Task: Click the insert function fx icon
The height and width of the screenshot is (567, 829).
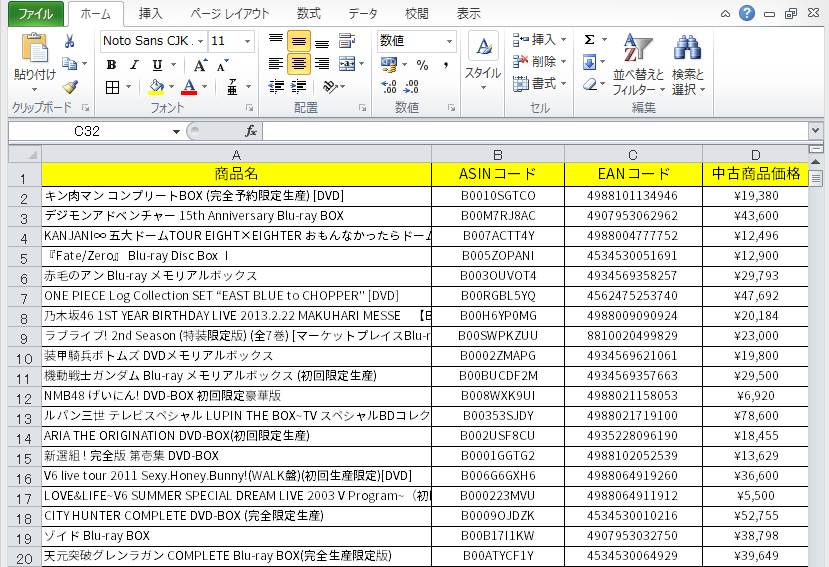Action: click(x=251, y=131)
